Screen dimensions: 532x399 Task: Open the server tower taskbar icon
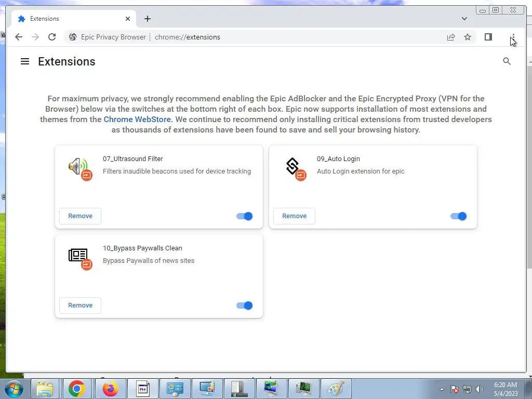(x=240, y=389)
